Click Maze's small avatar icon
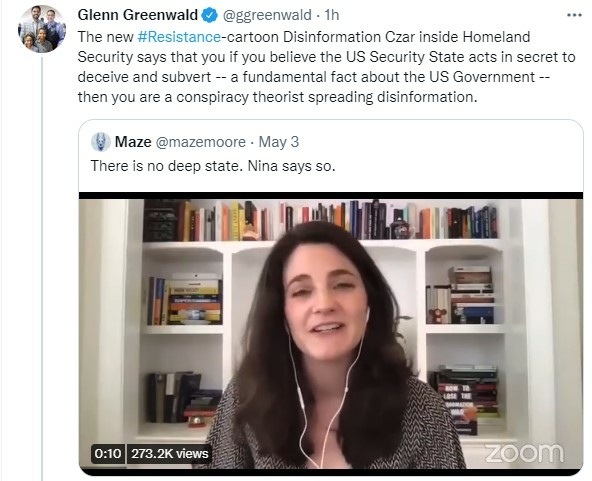Screen dimensions: 592x481 (101, 142)
